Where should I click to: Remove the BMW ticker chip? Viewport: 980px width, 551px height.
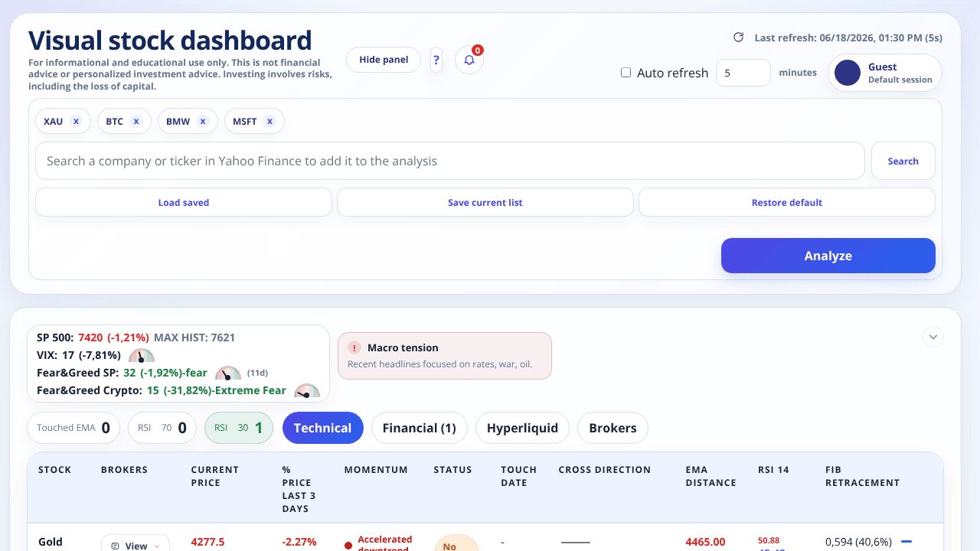(203, 121)
